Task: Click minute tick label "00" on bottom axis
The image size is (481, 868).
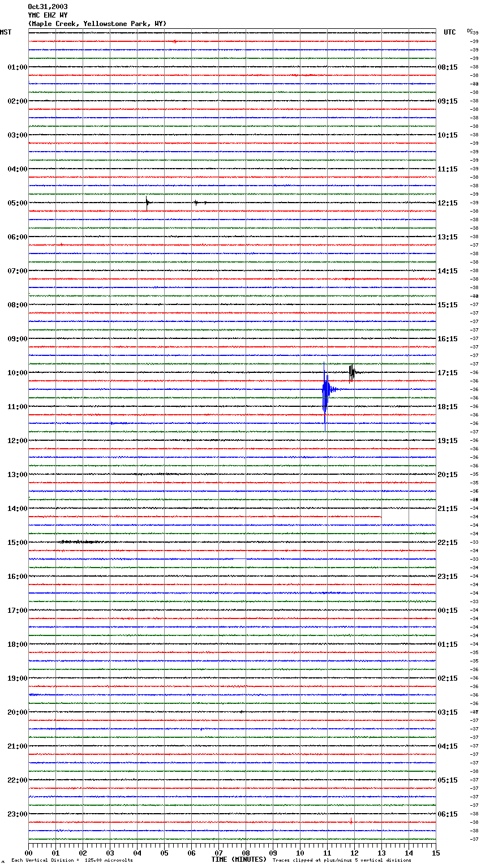Action: coord(28,852)
